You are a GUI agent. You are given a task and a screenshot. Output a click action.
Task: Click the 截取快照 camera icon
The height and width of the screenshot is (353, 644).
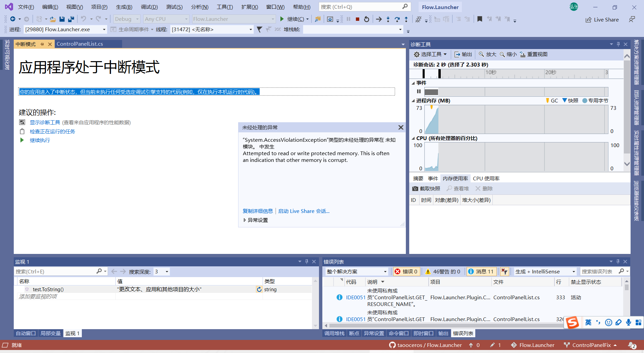[x=415, y=188]
